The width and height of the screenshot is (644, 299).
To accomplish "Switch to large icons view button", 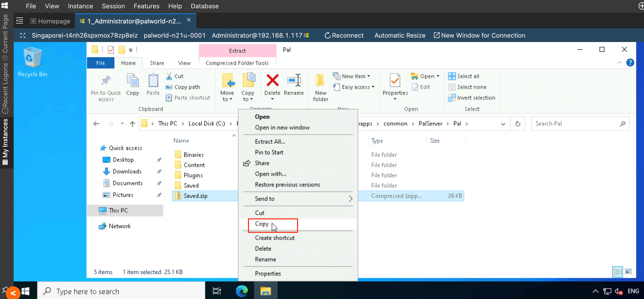I will click(x=629, y=271).
